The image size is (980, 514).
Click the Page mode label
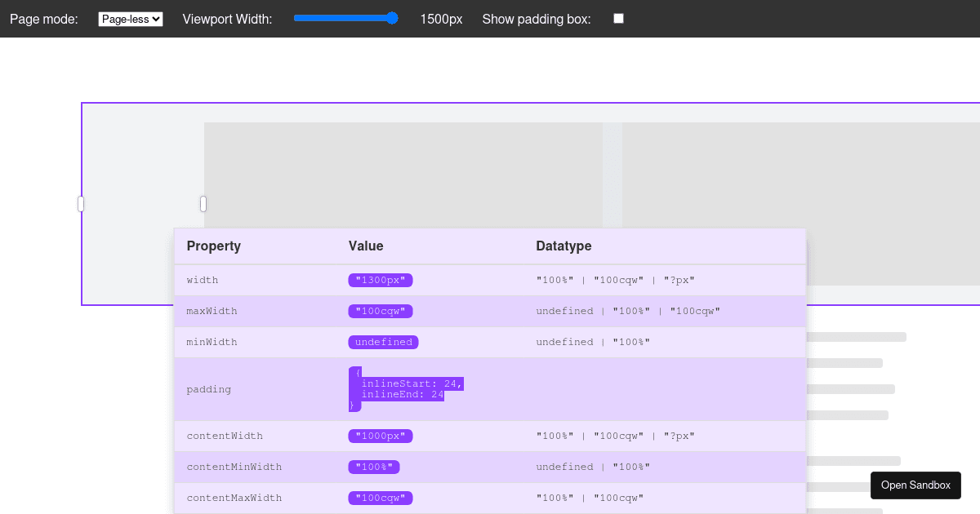(x=44, y=19)
